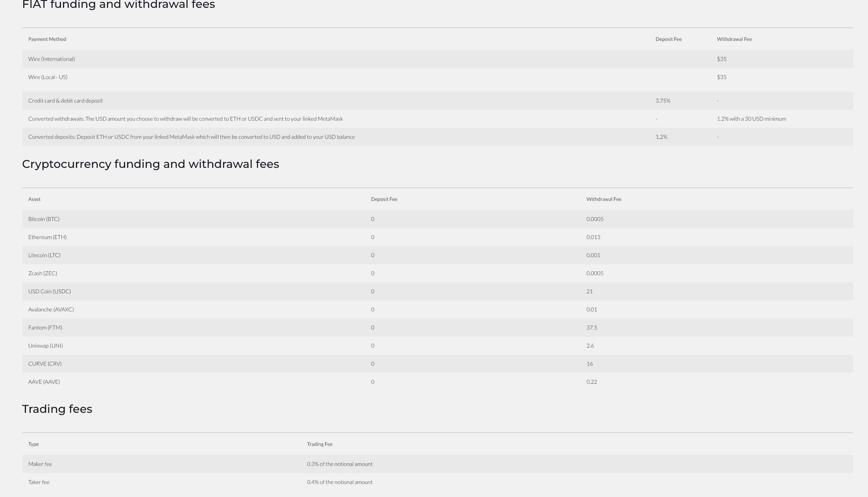The height and width of the screenshot is (497, 868).
Task: Click the 1.2% with a 30 USD minimum fee
Action: 751,119
